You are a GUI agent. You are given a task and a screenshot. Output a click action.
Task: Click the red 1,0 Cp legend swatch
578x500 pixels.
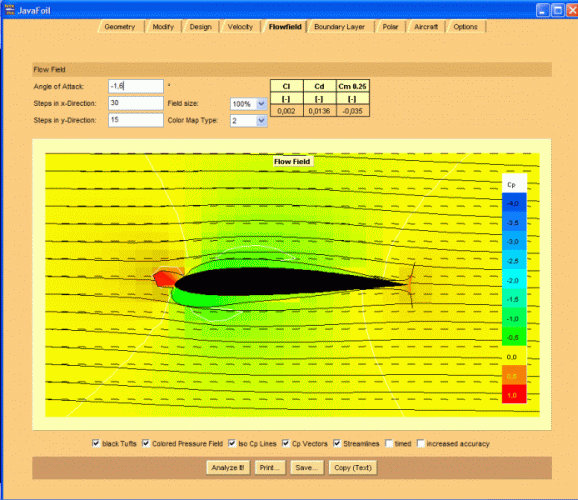[x=514, y=394]
